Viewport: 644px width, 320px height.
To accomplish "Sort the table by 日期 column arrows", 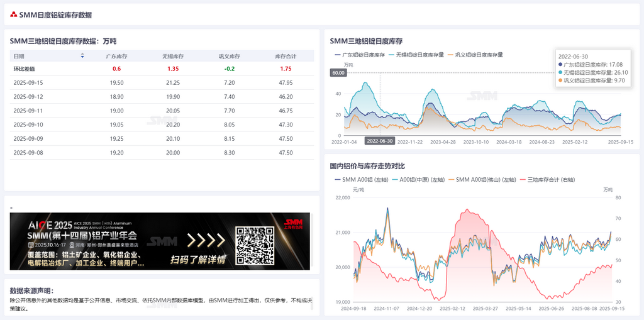I will pos(82,56).
